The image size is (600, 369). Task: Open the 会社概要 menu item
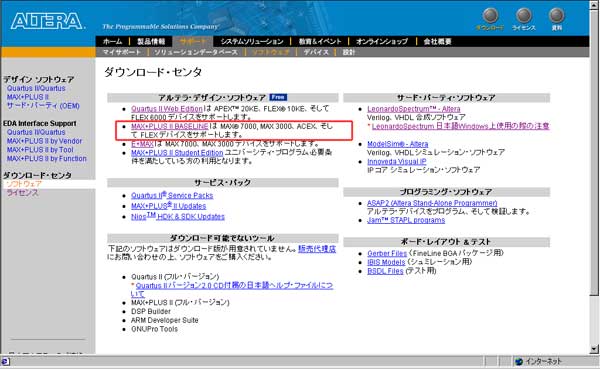(x=437, y=41)
